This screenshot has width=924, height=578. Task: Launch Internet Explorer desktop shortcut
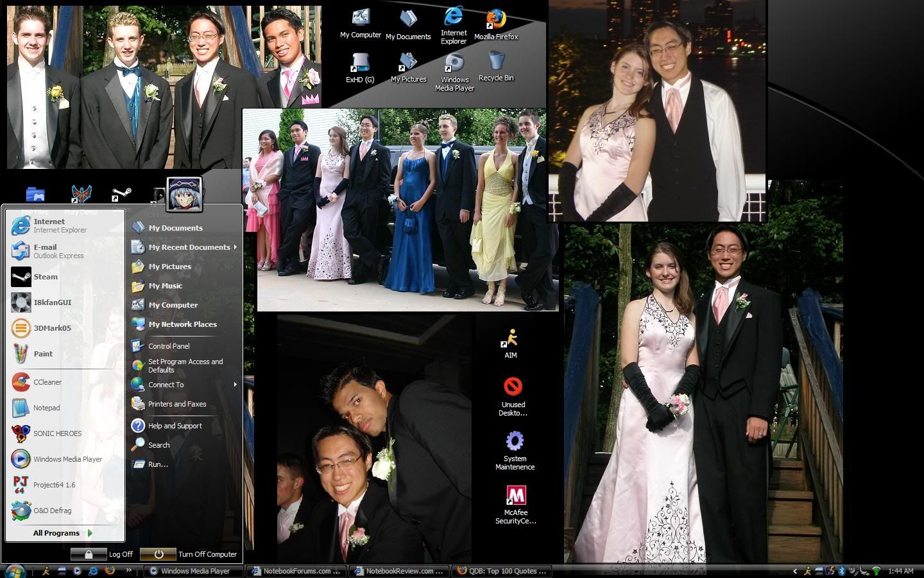(x=454, y=26)
